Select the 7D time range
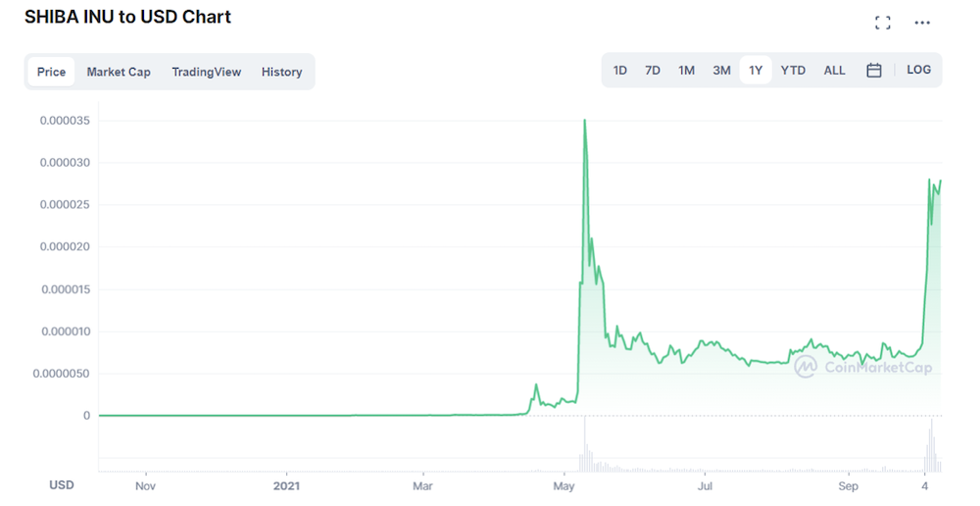The image size is (980, 506). tap(653, 70)
